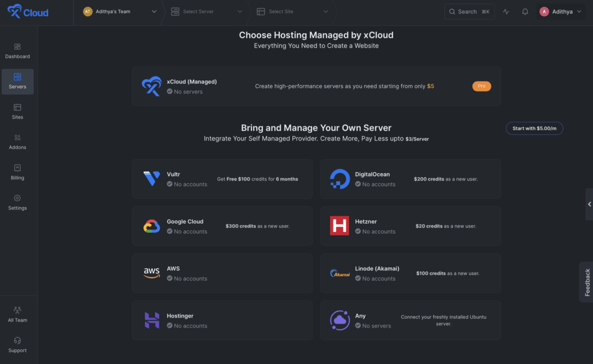Click 'No servers' under xCloud (Managed)
The image size is (593, 364).
pos(188,91)
